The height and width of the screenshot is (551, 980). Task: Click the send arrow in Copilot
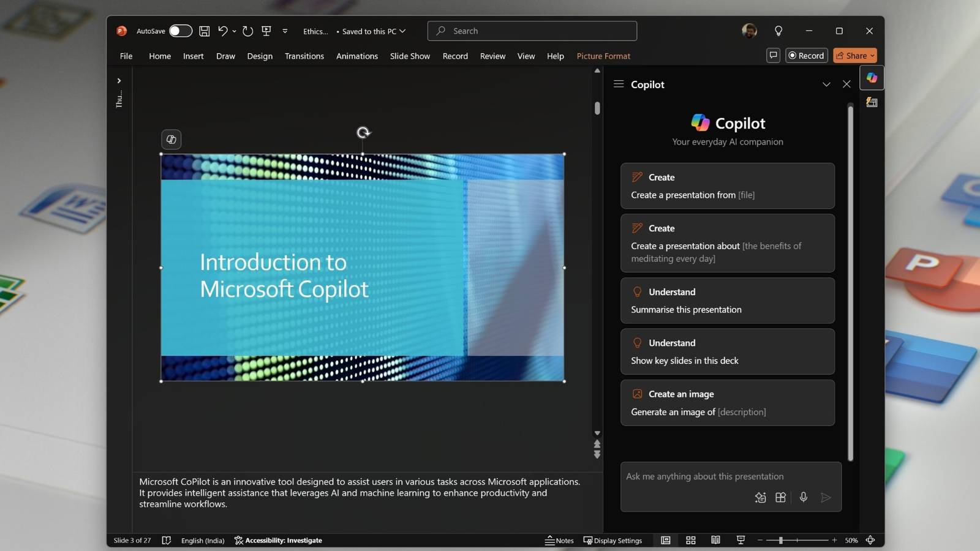tap(826, 498)
